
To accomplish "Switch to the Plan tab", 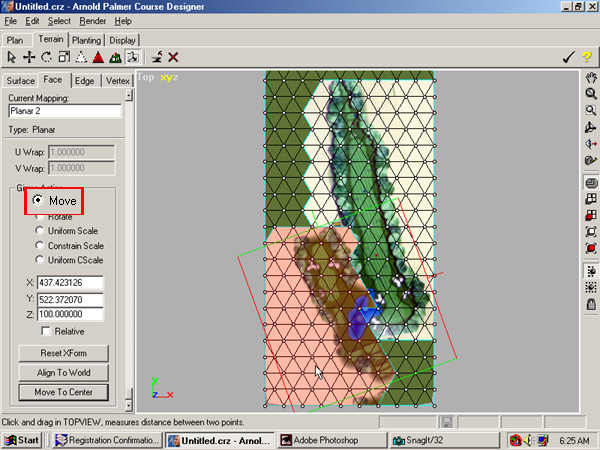I will [15, 40].
